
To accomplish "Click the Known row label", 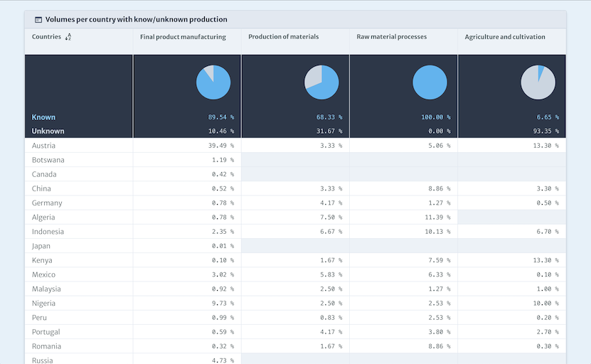I will tap(43, 117).
